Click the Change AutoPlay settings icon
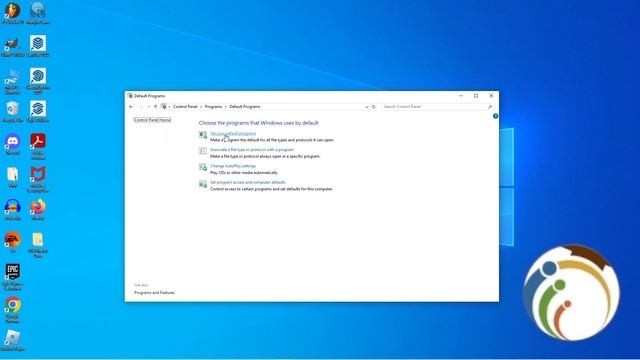Viewport: 640px width, 360px height. click(x=203, y=167)
